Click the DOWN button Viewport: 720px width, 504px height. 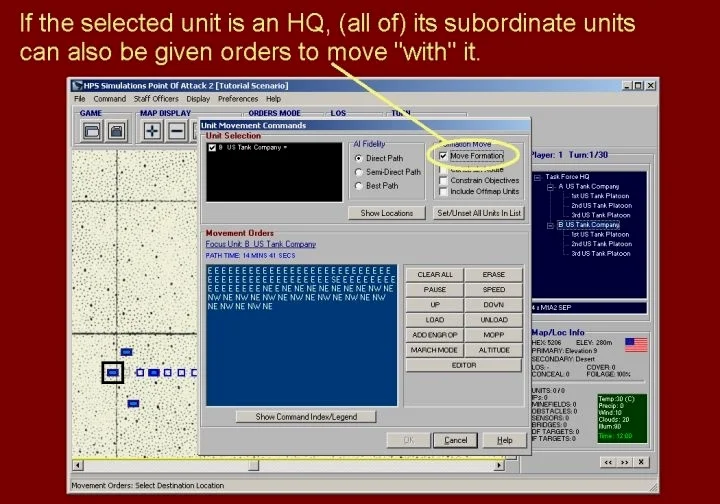[494, 305]
